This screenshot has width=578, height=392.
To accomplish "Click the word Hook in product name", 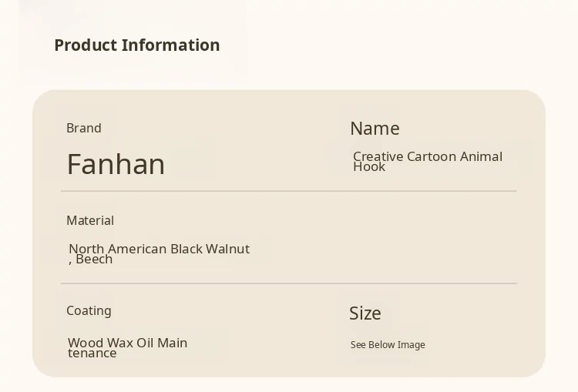I will (369, 167).
